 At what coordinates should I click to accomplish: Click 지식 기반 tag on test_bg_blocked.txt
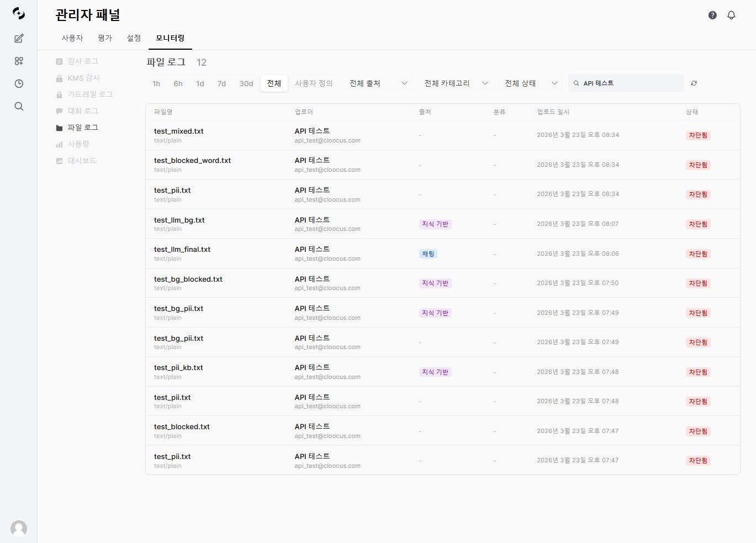point(435,283)
